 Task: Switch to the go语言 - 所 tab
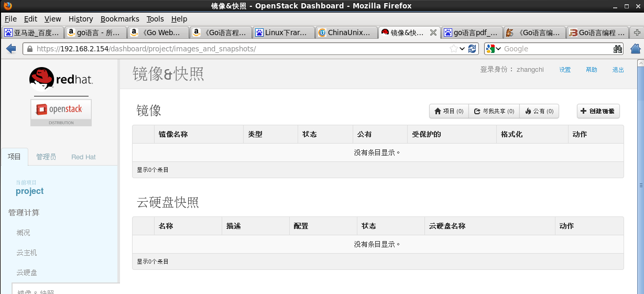pos(96,32)
